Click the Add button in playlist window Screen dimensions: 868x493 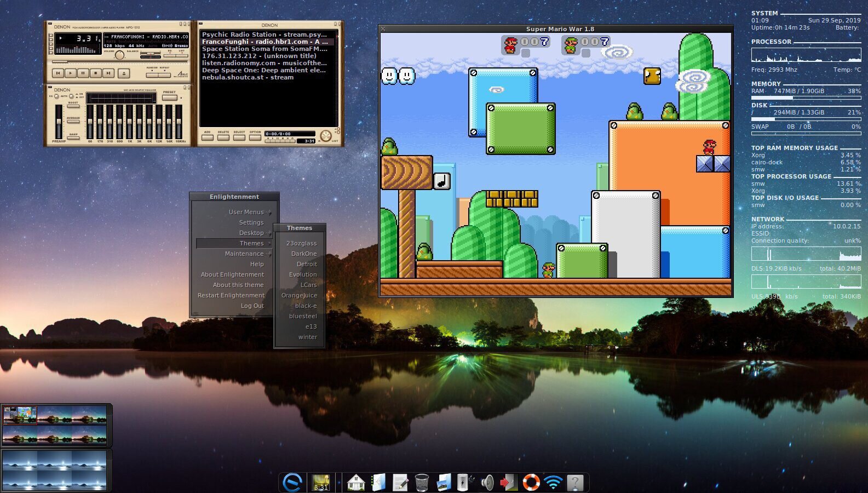click(207, 137)
